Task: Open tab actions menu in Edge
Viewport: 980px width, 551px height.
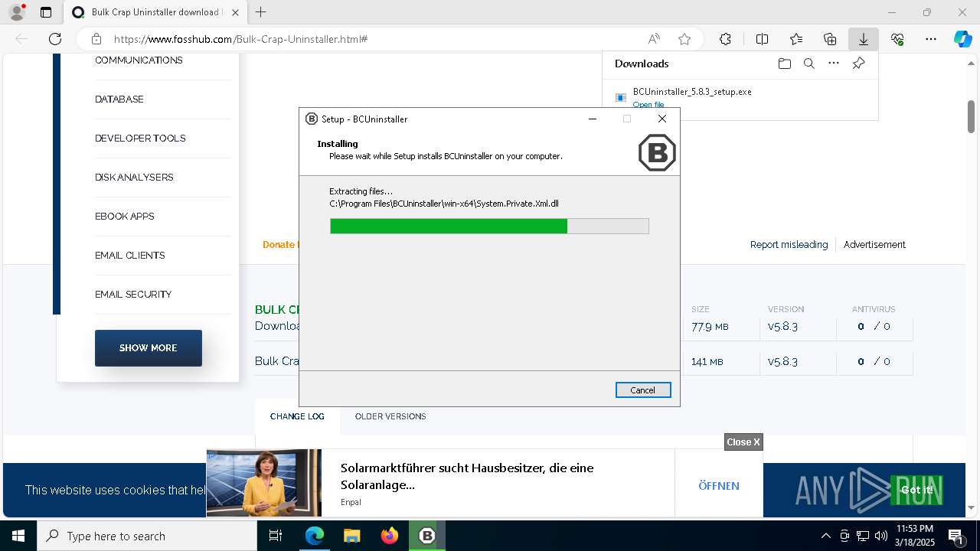Action: tap(46, 12)
